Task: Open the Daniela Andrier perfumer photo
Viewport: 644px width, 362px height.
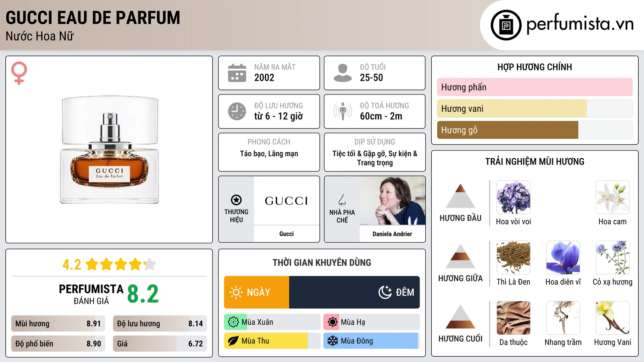Action: click(x=392, y=200)
